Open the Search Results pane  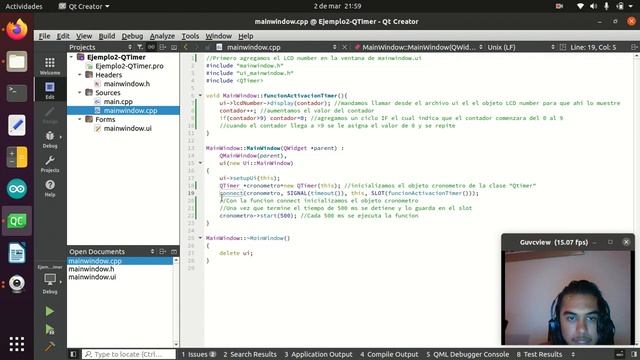pyautogui.click(x=250, y=354)
